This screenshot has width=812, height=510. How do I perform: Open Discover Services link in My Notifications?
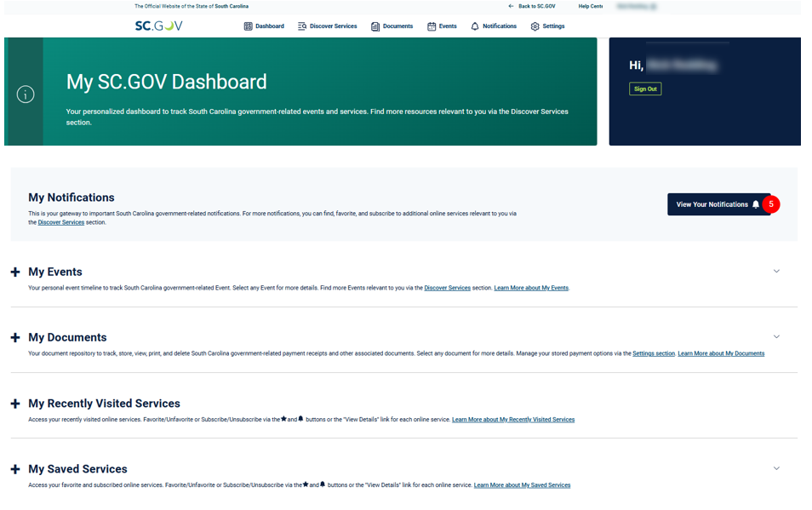pos(61,222)
